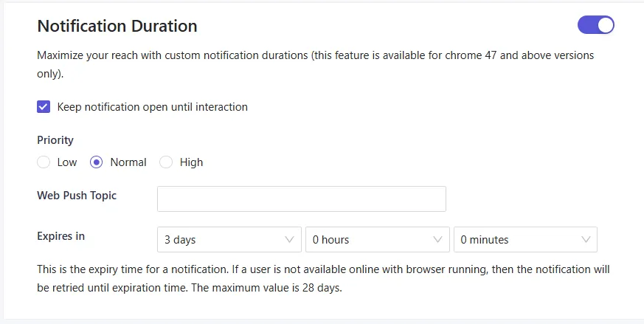Screen dimensions: 644x324
Task: Click into the Web Push Topic field
Action: click(x=301, y=199)
